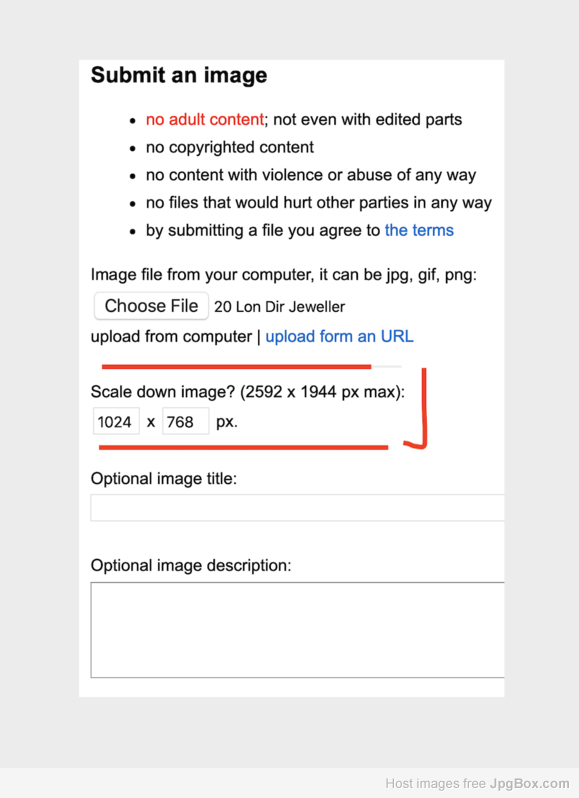This screenshot has width=579, height=798.
Task: Focus the width field showing 1024
Action: [x=116, y=421]
